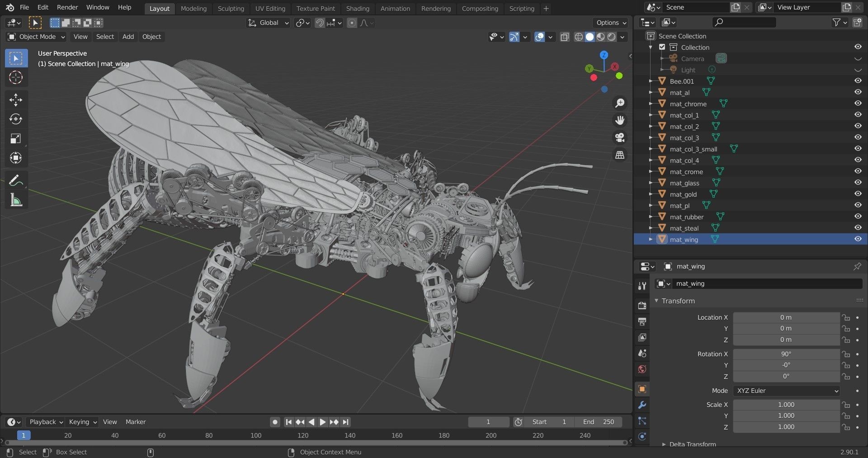Image resolution: width=868 pixels, height=458 pixels.
Task: Toggle visibility of the Camera object
Action: [857, 58]
